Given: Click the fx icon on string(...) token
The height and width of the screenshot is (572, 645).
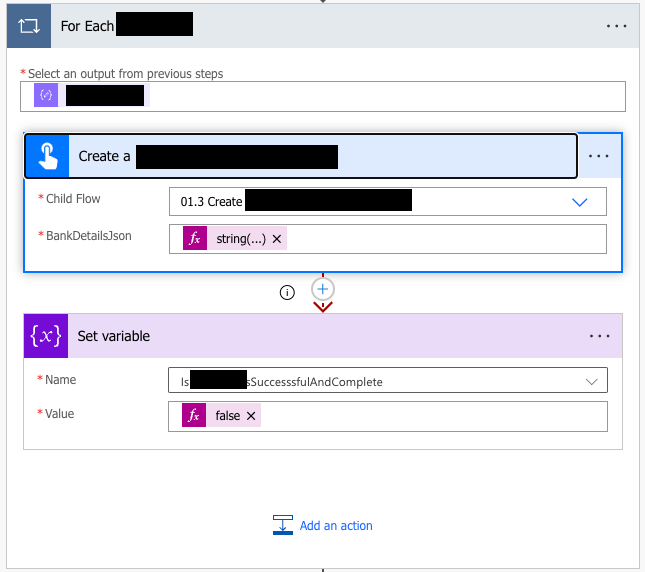Looking at the screenshot, I should pyautogui.click(x=195, y=239).
